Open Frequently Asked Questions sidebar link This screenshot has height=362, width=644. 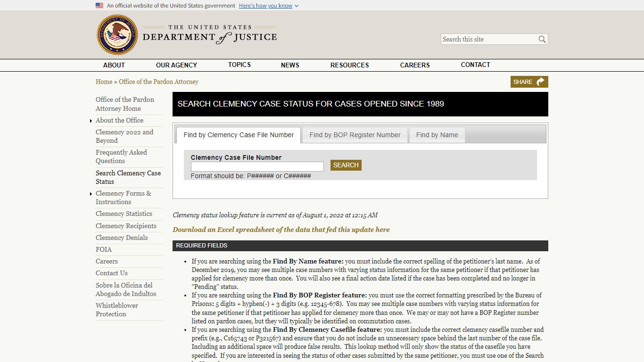click(x=121, y=156)
